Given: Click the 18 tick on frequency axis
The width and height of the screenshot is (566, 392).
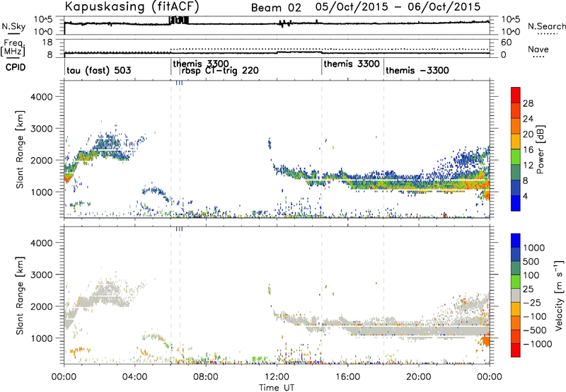Looking at the screenshot, I should tap(47, 42).
